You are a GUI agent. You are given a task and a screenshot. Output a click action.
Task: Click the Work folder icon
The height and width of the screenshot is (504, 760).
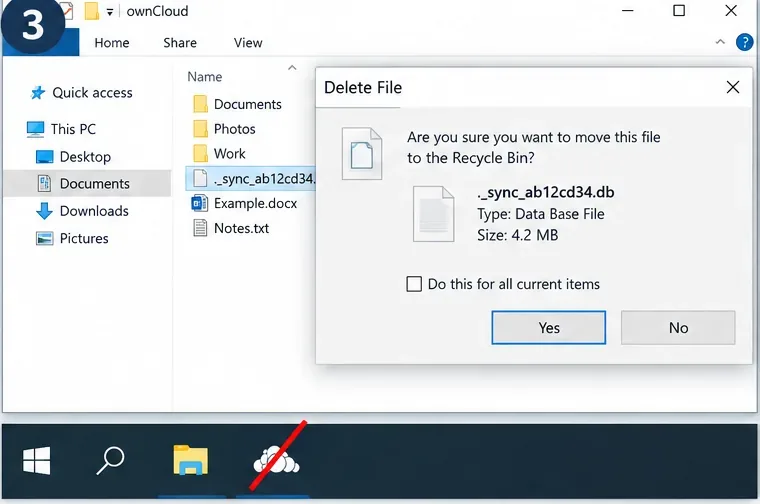point(200,154)
